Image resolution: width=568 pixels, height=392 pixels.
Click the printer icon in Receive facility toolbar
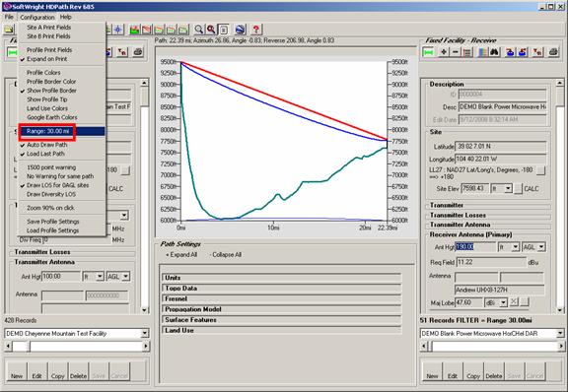(553, 52)
